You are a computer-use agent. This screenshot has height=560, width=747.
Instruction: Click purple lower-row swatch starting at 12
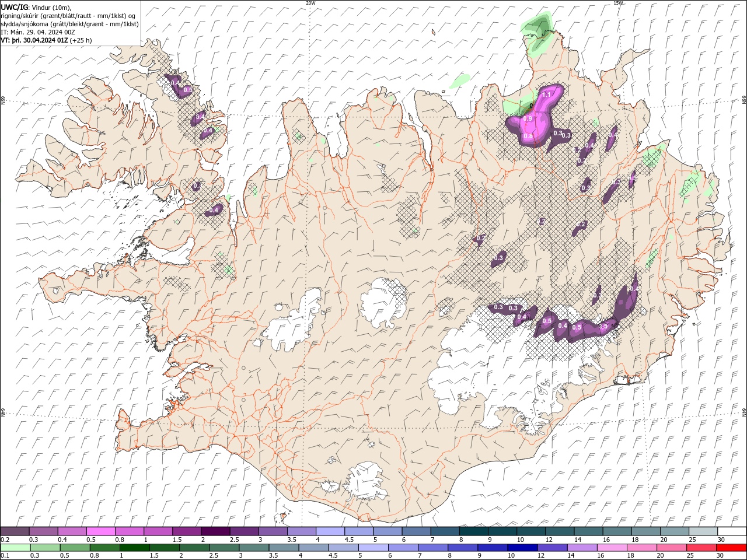click(x=551, y=548)
